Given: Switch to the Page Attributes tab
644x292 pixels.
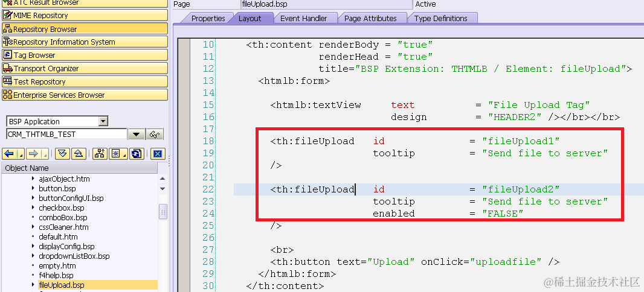Looking at the screenshot, I should 370,19.
